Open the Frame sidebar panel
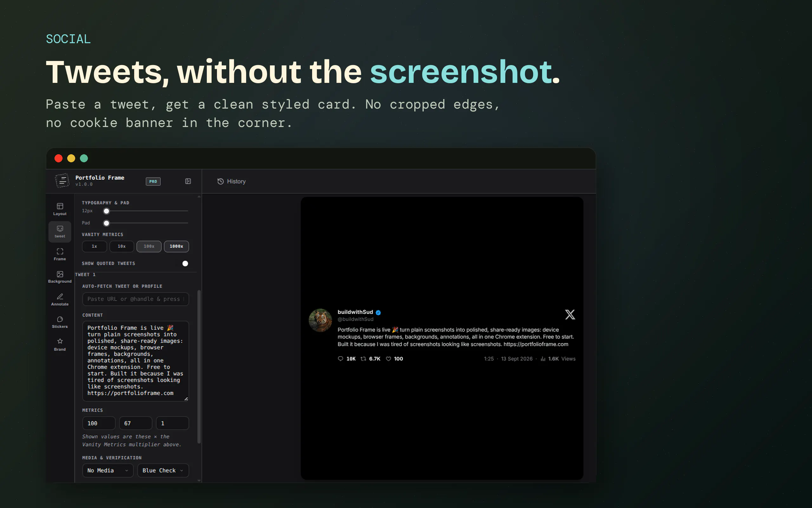Image resolution: width=812 pixels, height=508 pixels. [x=60, y=254]
